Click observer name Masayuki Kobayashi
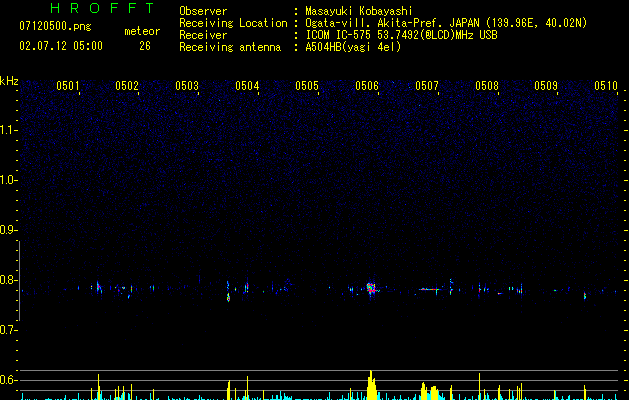629x400 pixels. tap(359, 11)
